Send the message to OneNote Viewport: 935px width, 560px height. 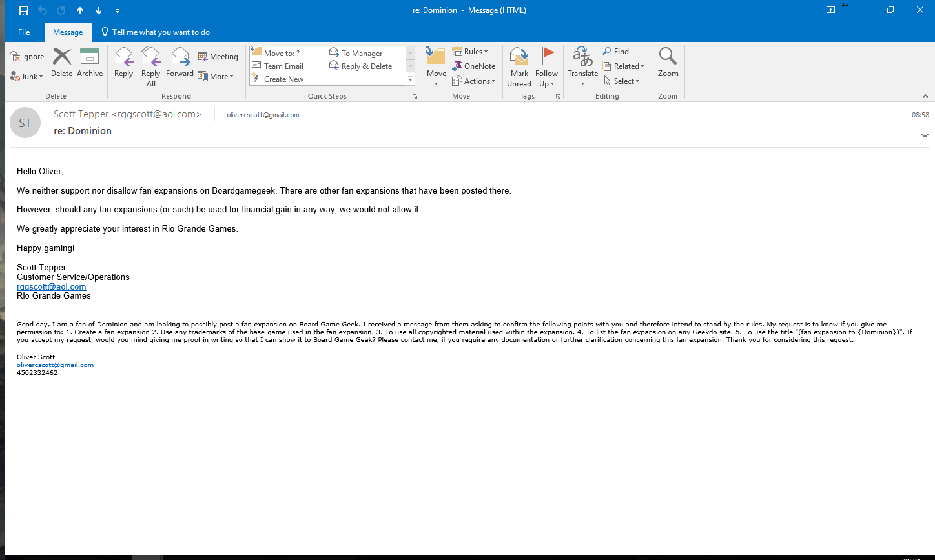[x=474, y=66]
